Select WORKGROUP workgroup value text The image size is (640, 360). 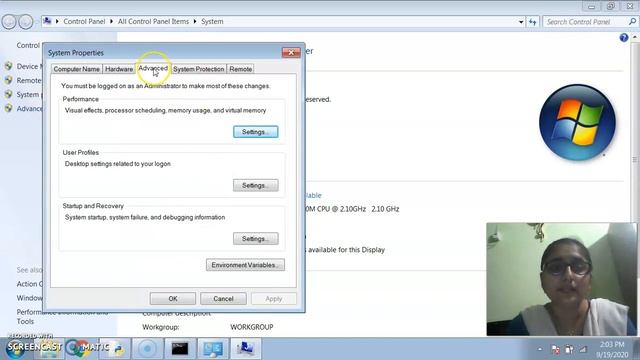click(252, 327)
